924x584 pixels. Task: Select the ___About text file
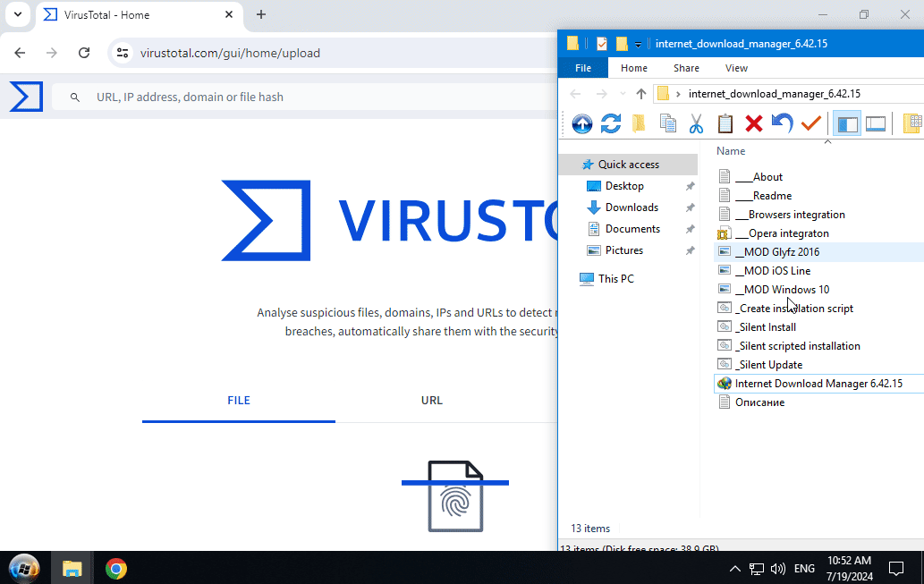(x=759, y=177)
